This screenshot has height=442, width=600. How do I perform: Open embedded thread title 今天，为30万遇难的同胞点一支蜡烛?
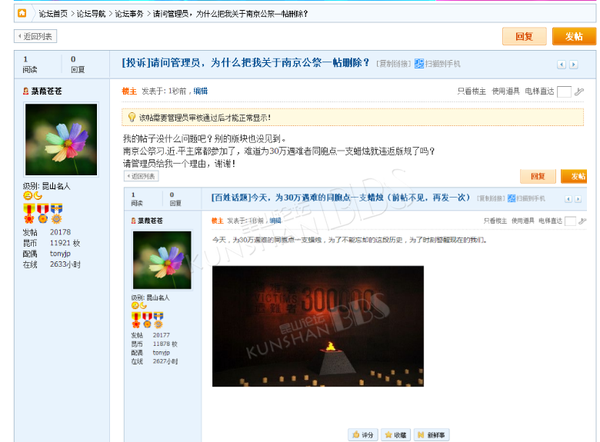(x=341, y=197)
